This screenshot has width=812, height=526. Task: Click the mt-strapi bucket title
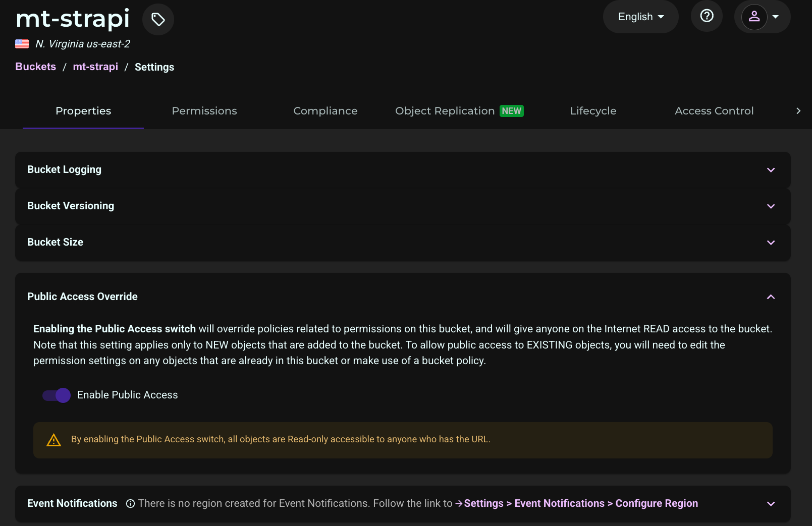tap(73, 19)
